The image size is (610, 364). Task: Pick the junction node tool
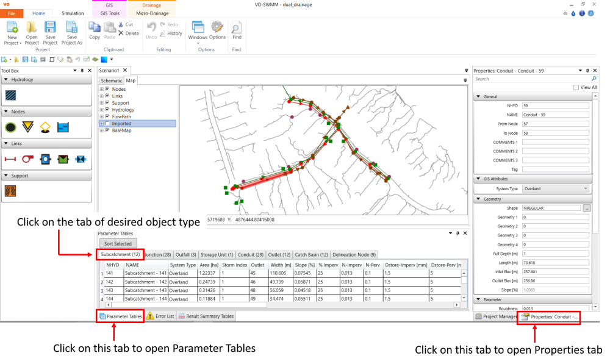point(11,127)
